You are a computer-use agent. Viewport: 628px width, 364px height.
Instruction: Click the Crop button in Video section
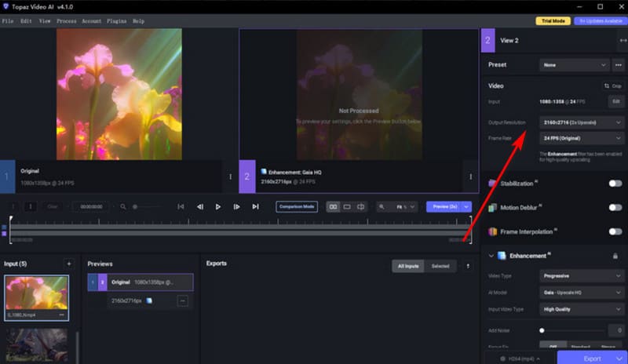[x=612, y=86]
